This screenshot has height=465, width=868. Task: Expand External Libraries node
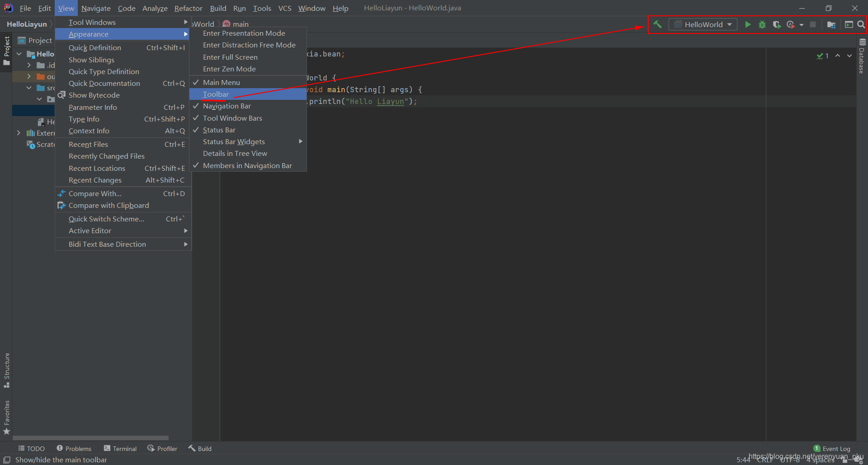[x=19, y=133]
